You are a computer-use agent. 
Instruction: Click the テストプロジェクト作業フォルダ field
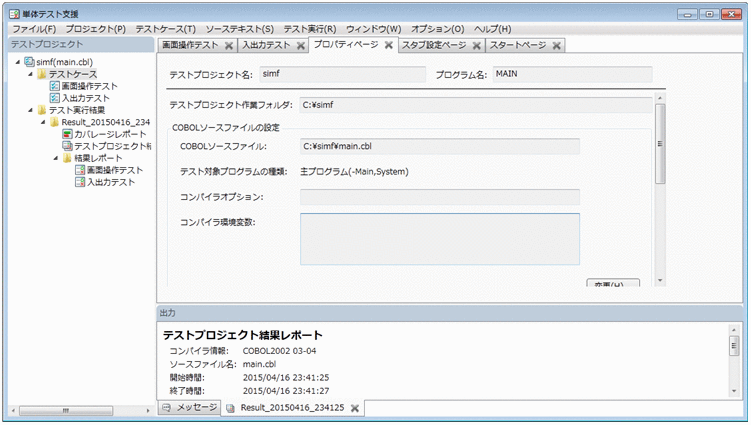pyautogui.click(x=476, y=105)
